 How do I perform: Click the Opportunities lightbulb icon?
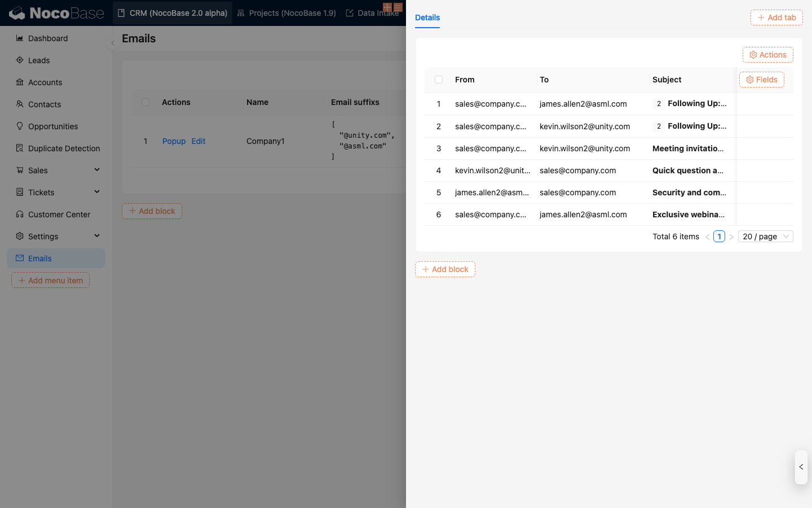click(x=20, y=126)
